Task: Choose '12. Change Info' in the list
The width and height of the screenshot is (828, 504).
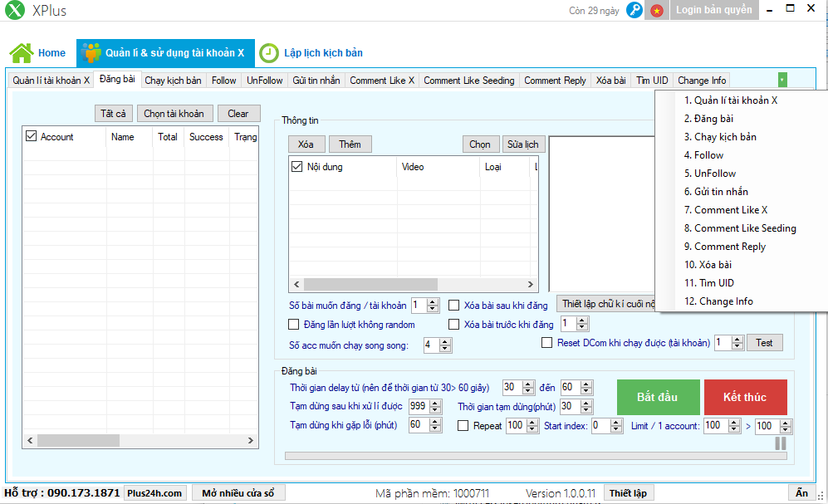Action: click(718, 301)
